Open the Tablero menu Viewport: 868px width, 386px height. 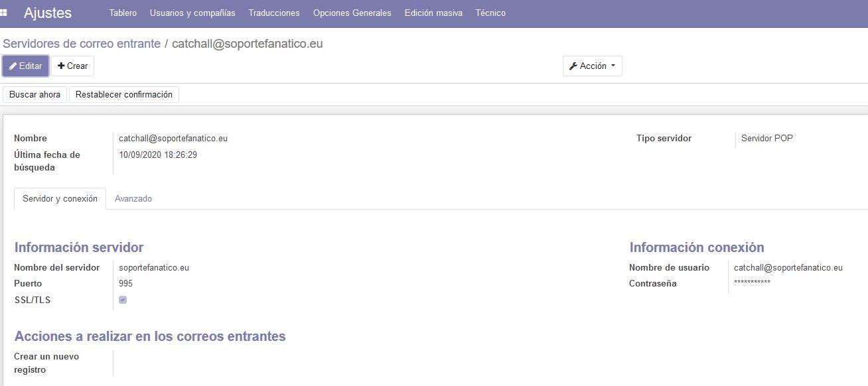pyautogui.click(x=123, y=13)
